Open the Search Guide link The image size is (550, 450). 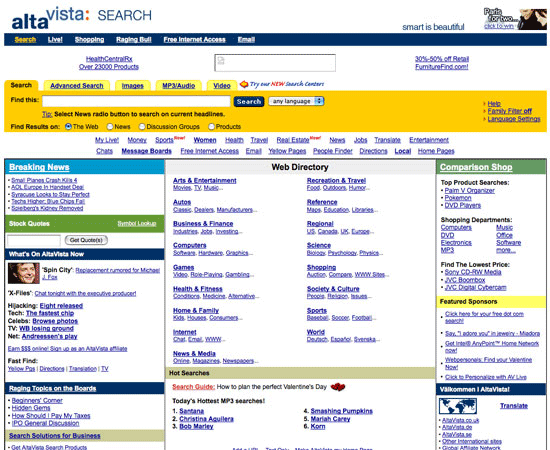(x=193, y=387)
